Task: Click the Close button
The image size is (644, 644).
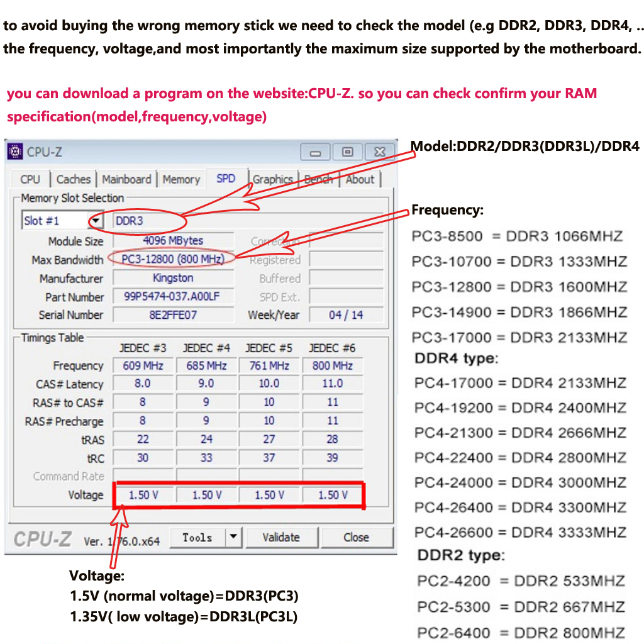Action: [357, 537]
